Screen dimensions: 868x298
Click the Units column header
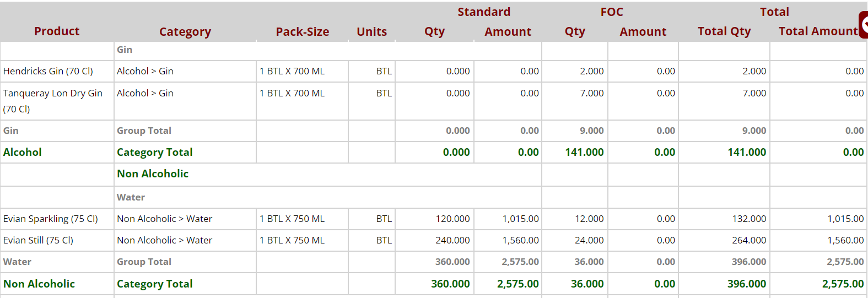(372, 32)
